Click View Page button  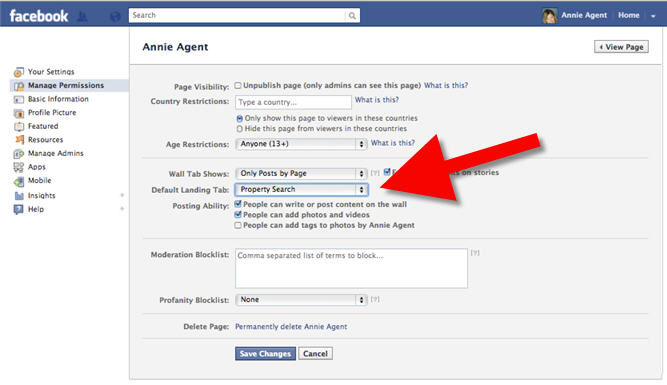pyautogui.click(x=621, y=47)
